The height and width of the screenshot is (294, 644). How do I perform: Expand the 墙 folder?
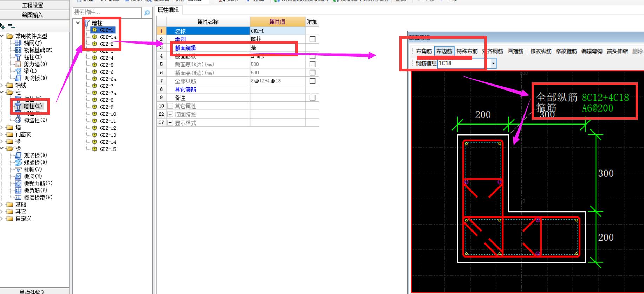click(2, 127)
